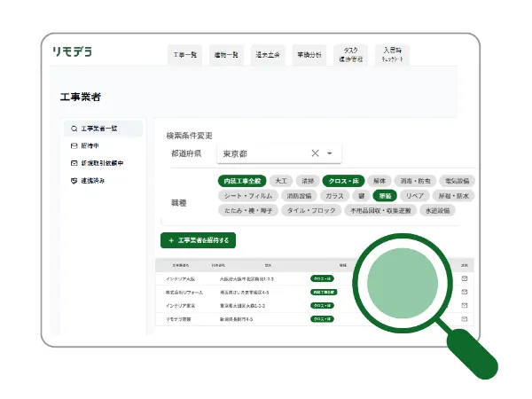Viewport: 532px width, 399px height.
Task: Click the 株式会社リフォーム contractor name
Action: (184, 292)
